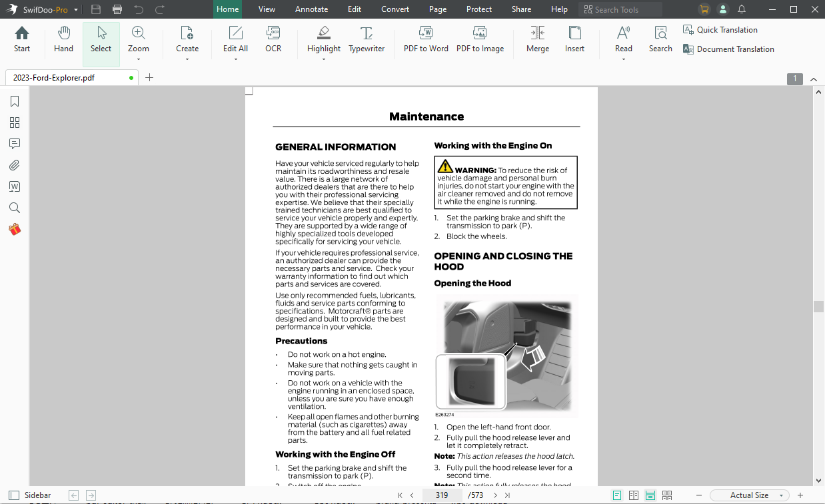Click Document Translation

[729, 49]
